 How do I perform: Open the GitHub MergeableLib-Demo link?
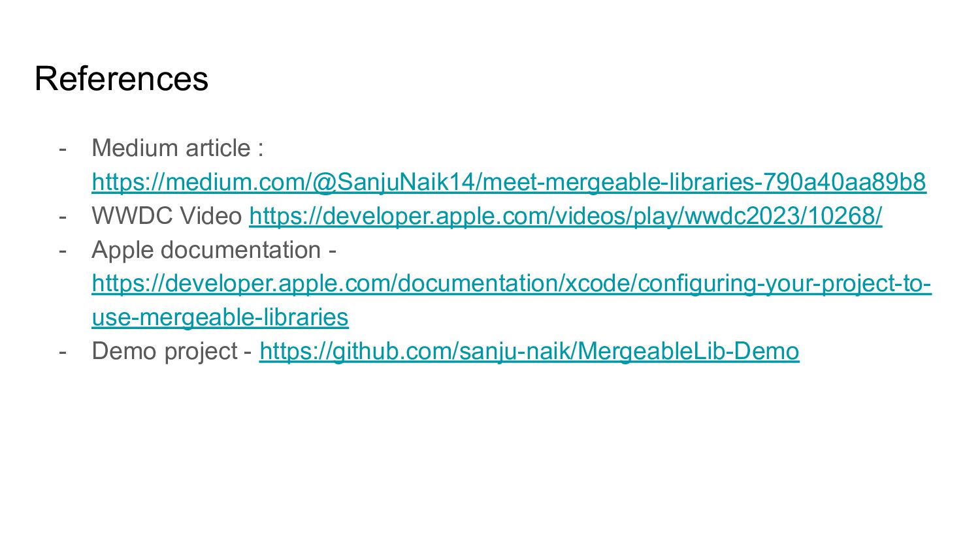pos(529,351)
